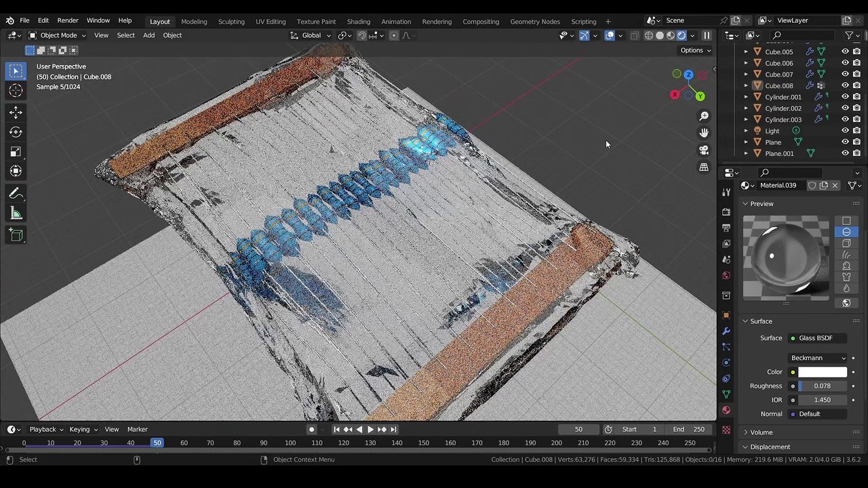Click the IOR value field
Viewport: 868px width, 488px height.
pyautogui.click(x=822, y=400)
